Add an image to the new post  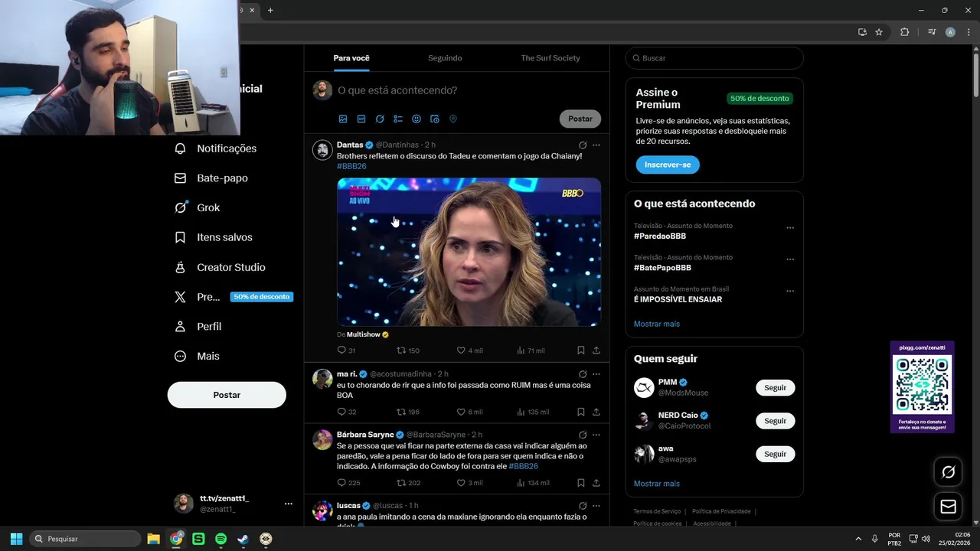pos(343,119)
